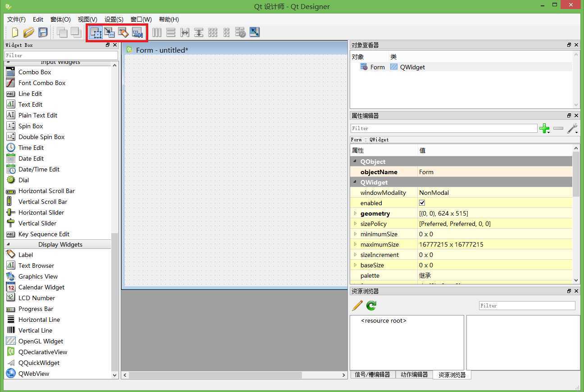
Task: Float the 资源浏览器 dock panel
Action: coord(569,291)
